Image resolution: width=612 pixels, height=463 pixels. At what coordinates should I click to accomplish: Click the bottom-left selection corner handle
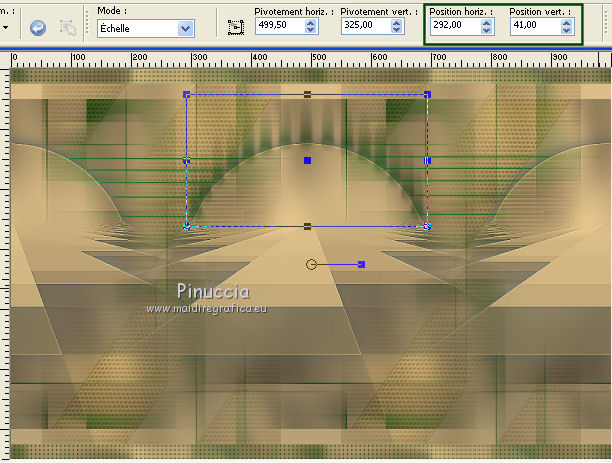point(187,226)
